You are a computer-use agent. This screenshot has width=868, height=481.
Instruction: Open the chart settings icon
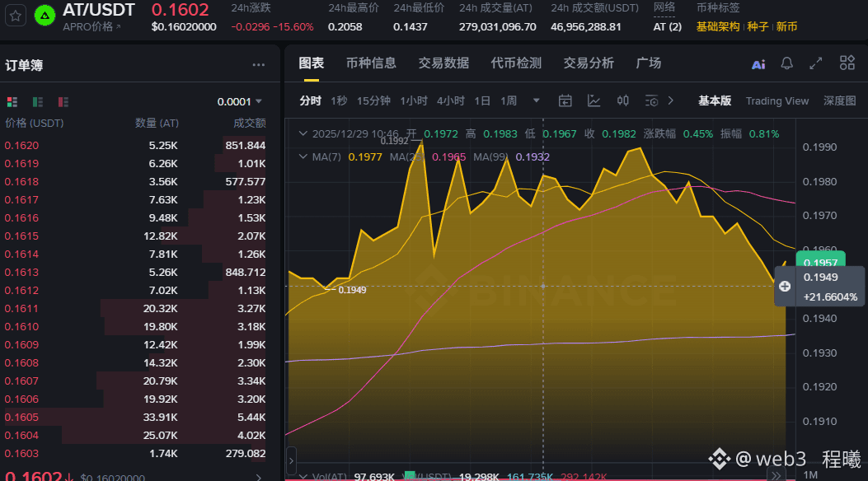click(651, 100)
